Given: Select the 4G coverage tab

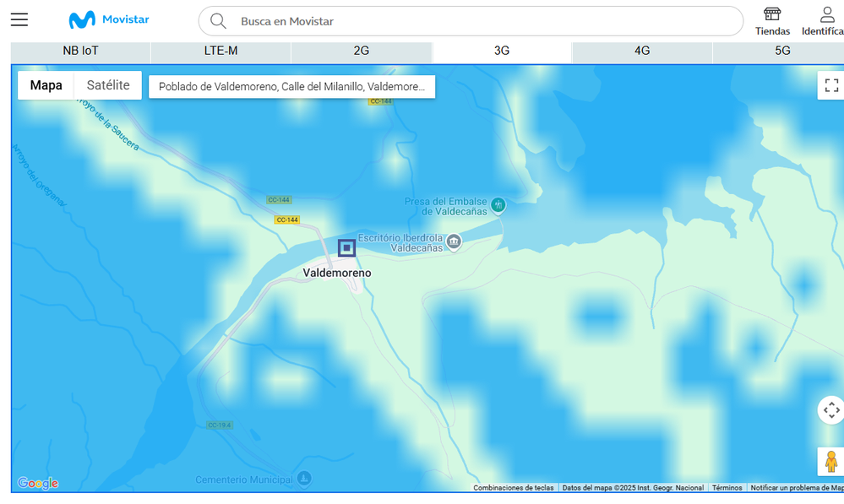Looking at the screenshot, I should click(642, 51).
